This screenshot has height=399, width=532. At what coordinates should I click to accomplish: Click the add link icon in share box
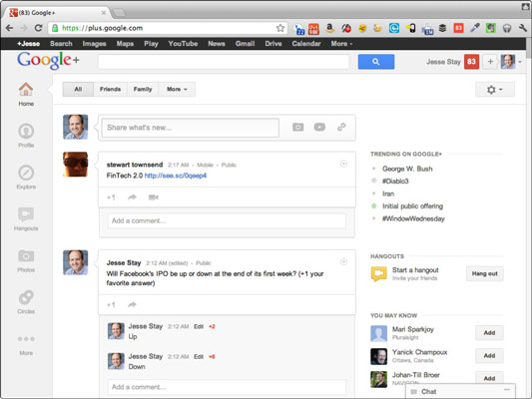(x=341, y=127)
